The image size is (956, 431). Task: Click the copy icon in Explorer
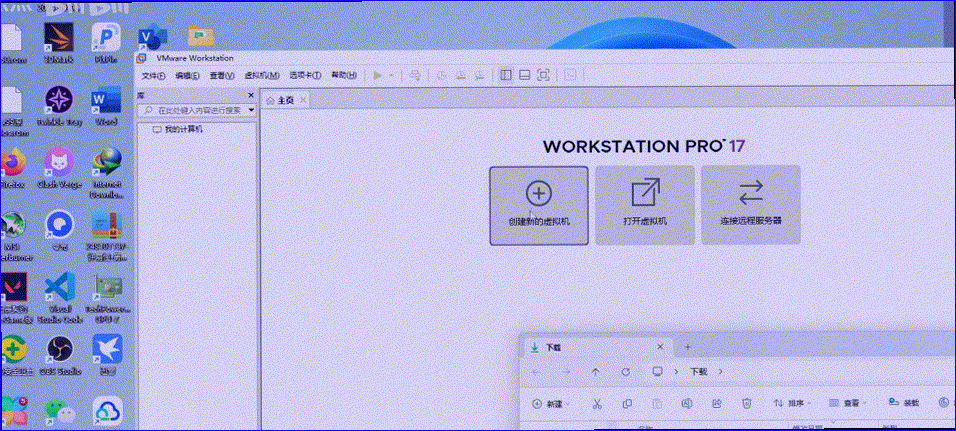click(x=627, y=404)
